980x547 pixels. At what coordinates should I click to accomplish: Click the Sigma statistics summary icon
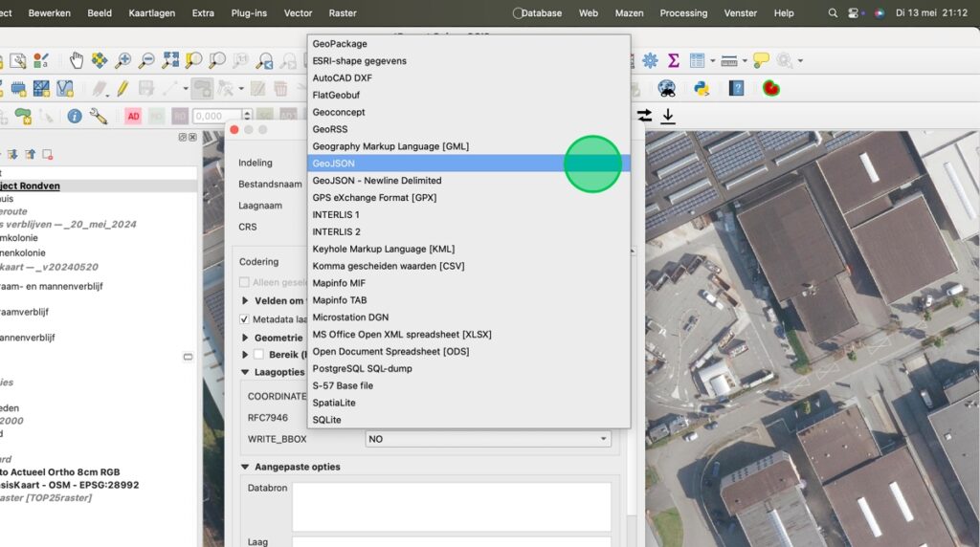(673, 61)
